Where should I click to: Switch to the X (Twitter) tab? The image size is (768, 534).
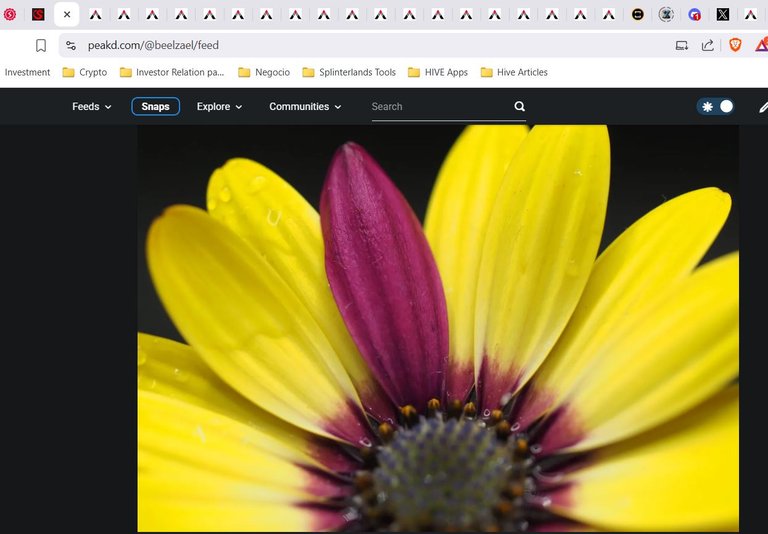pos(722,15)
